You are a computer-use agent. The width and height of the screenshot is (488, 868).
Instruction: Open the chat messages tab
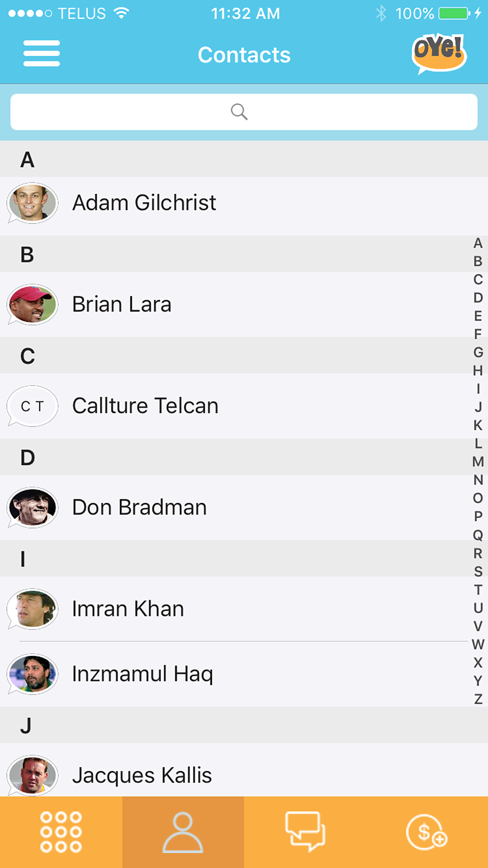click(305, 832)
